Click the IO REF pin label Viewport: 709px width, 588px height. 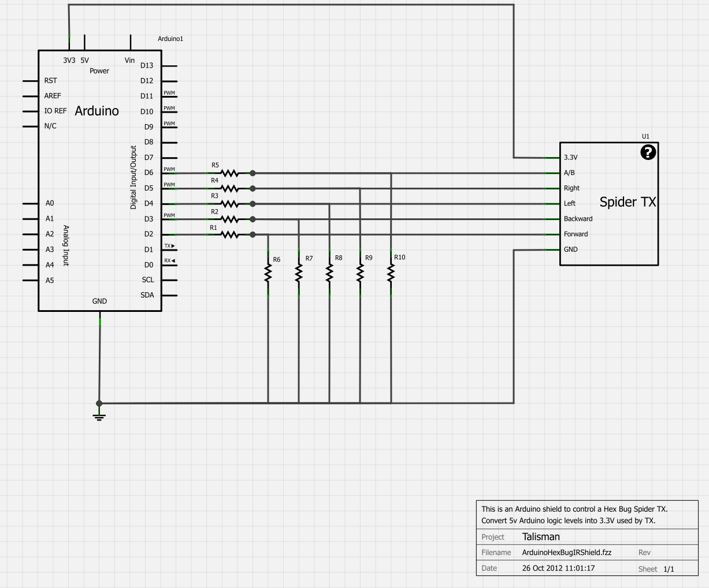point(55,111)
